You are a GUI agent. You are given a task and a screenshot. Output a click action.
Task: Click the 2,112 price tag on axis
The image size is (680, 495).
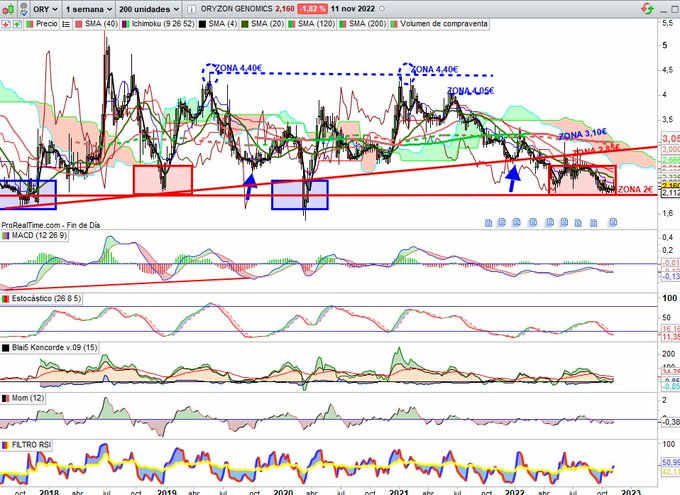[670, 193]
